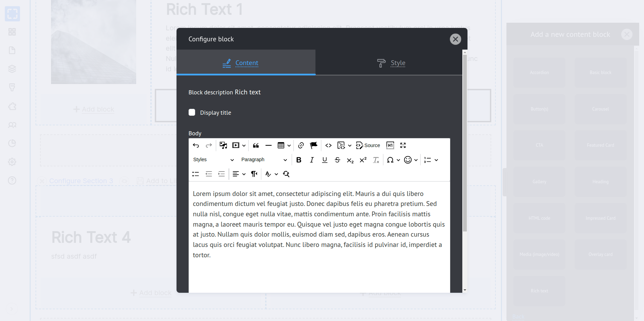Click into the Body text editor area
This screenshot has width=644, height=321.
tap(319, 238)
